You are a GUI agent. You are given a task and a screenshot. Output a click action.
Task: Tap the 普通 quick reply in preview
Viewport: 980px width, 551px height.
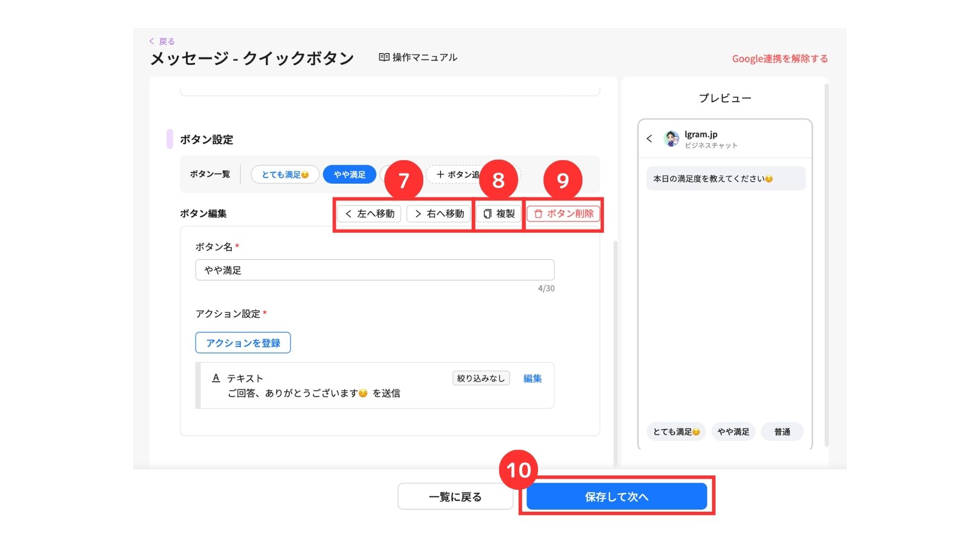[782, 432]
